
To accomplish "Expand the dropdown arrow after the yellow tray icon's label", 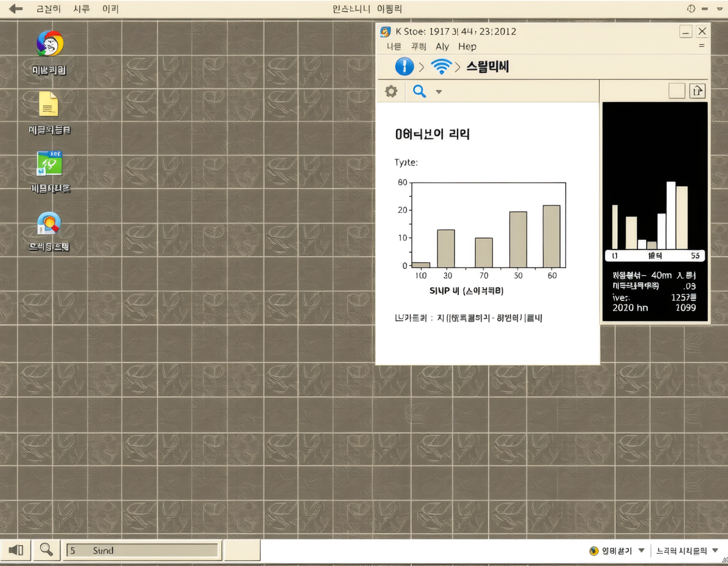I will tap(642, 550).
